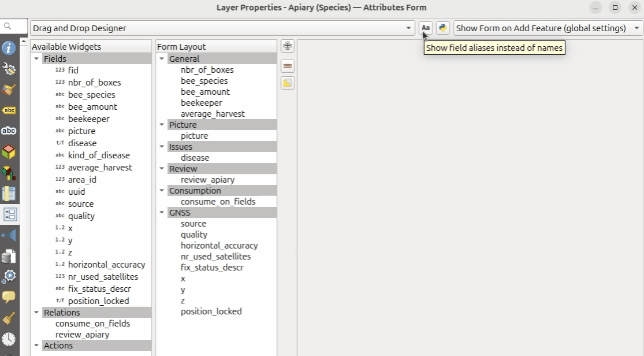Click the Python form code button
The height and width of the screenshot is (356, 644).
443,28
